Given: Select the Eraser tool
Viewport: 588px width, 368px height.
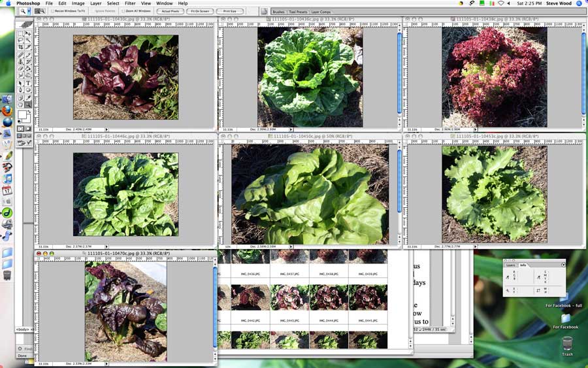Looking at the screenshot, I should pos(21,69).
